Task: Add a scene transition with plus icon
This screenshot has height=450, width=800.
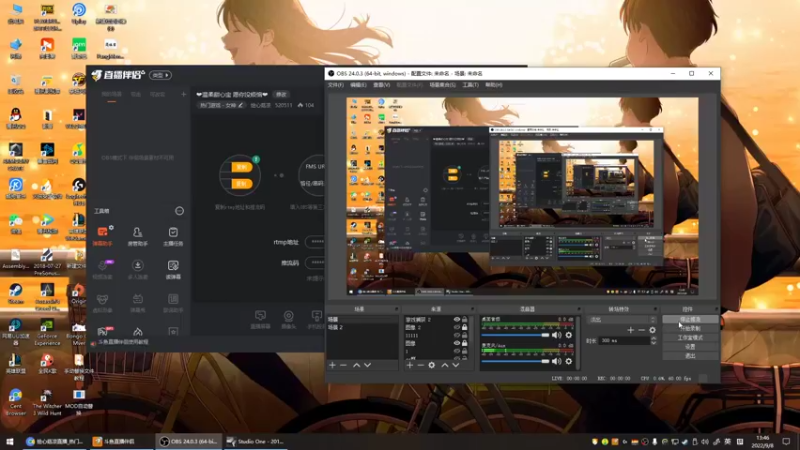Action: 631,330
